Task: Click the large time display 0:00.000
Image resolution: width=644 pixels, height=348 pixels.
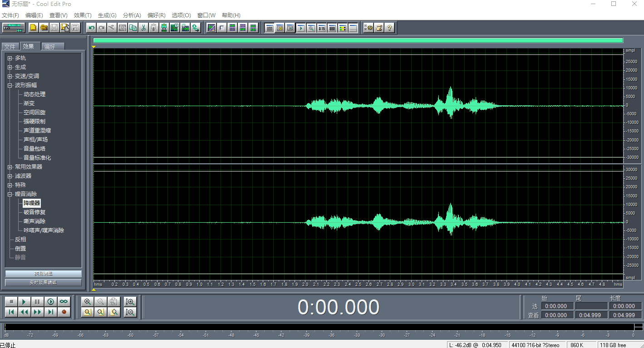Action: [x=339, y=307]
